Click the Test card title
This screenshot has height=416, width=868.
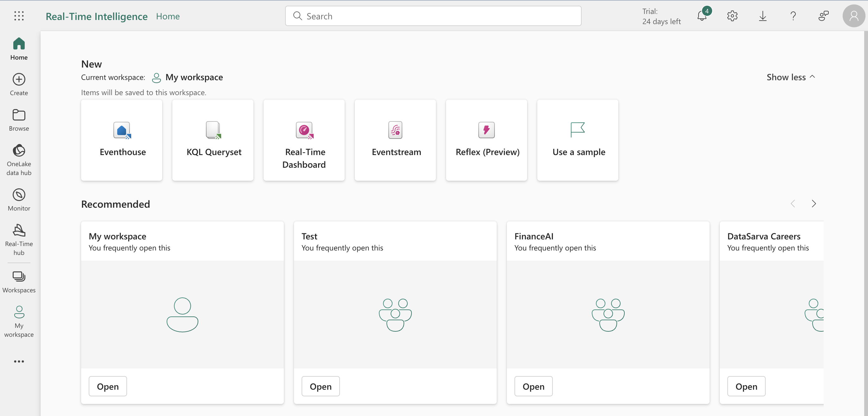click(x=309, y=236)
